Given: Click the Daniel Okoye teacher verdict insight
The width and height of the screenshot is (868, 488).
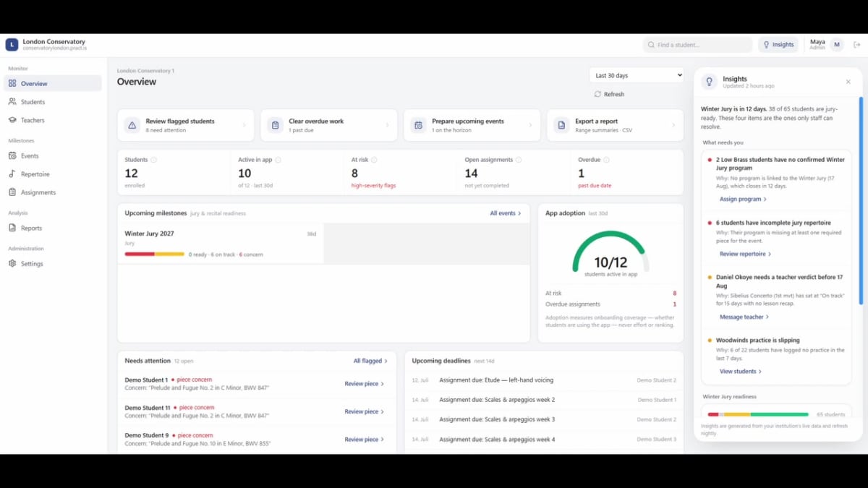Looking at the screenshot, I should (776, 298).
